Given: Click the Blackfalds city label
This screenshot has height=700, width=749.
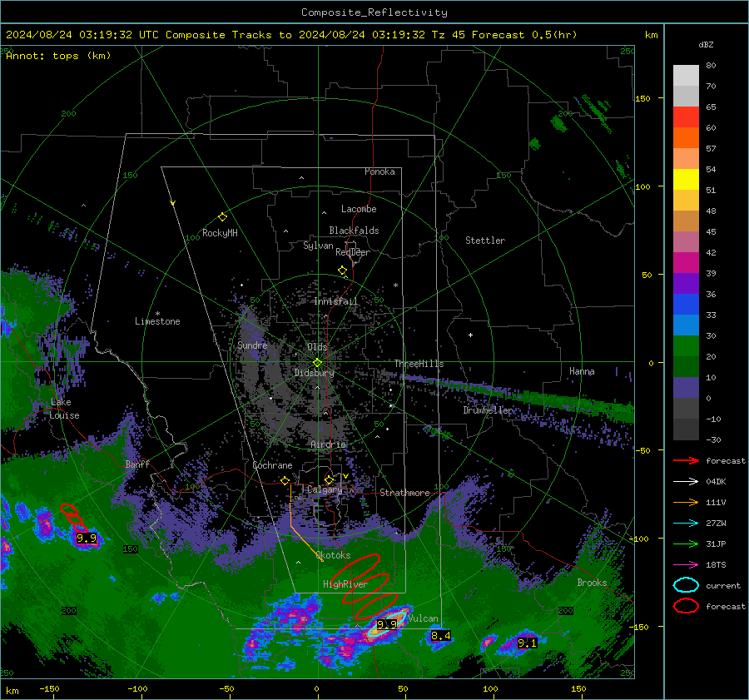Looking at the screenshot, I should (x=354, y=231).
